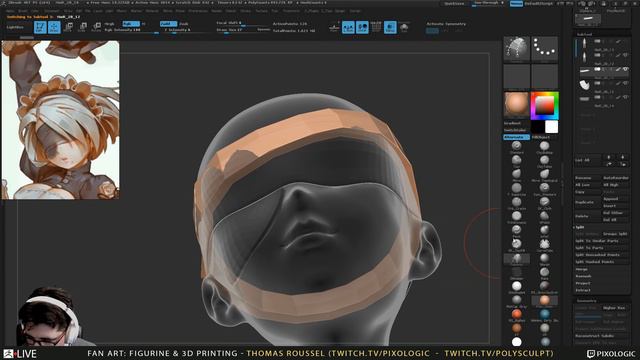Viewport: 640px width, 360px height.
Task: Pick the Standard brush icon
Action: point(516,146)
